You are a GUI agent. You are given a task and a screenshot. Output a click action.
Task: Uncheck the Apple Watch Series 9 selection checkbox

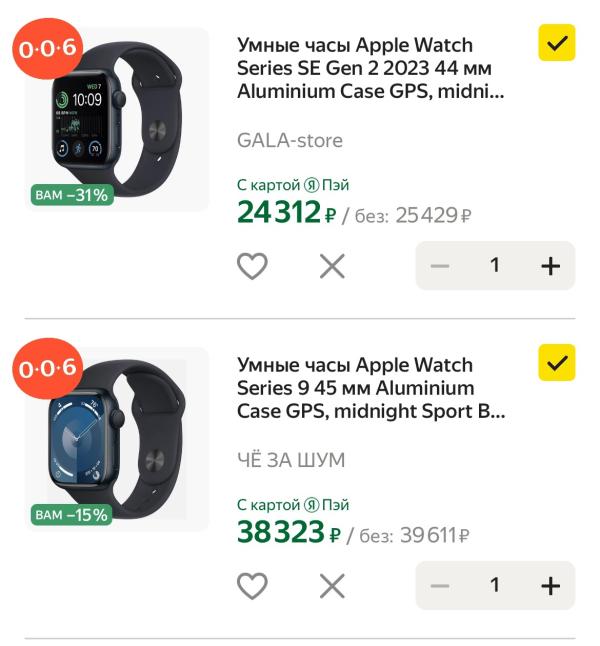557,363
